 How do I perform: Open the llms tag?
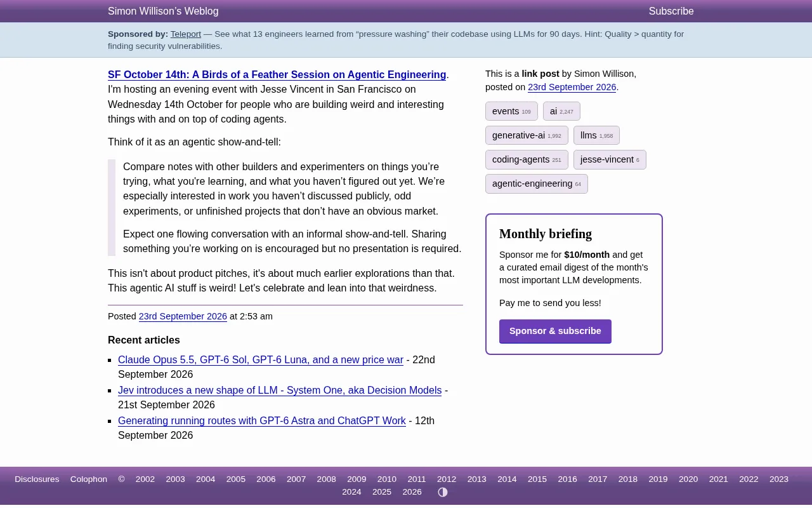coord(596,135)
